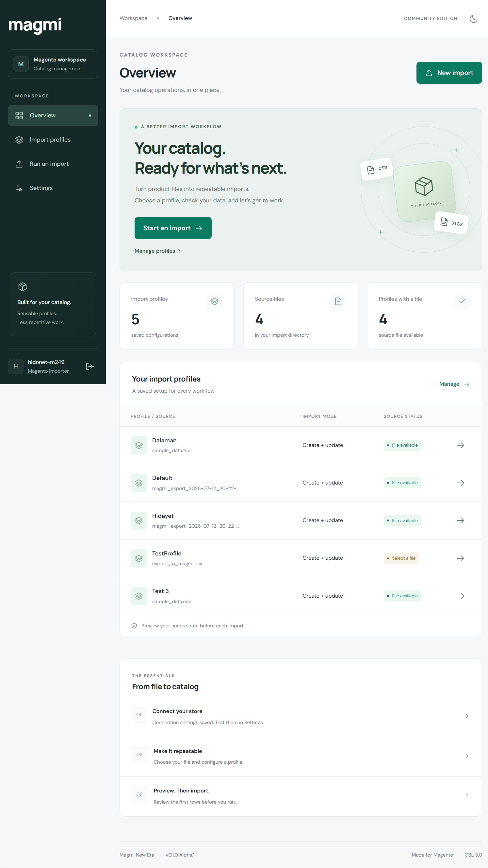Click the H user avatar for hidonet-m249

tap(15, 366)
